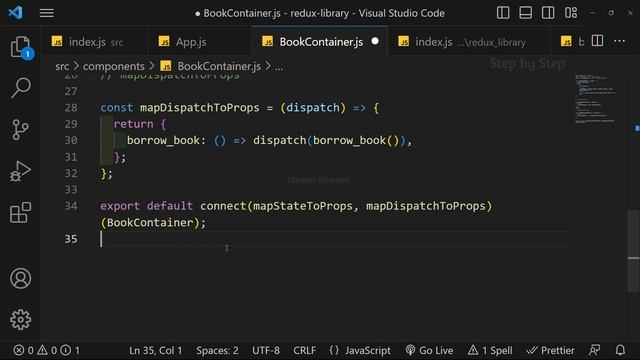Select the BookContainer.js tab
Image resolution: width=640 pixels, height=360 pixels.
pos(320,42)
